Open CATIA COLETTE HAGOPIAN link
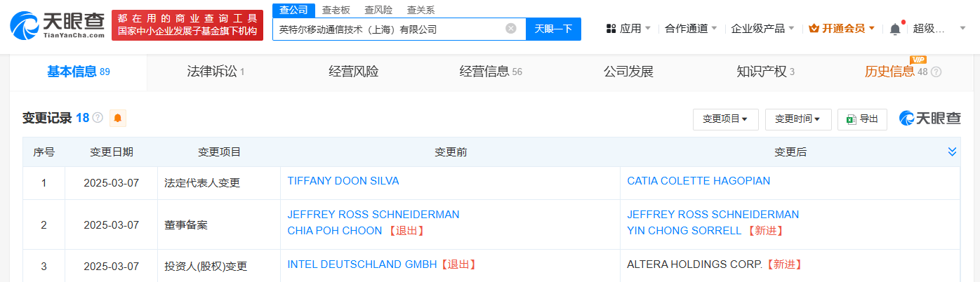 (698, 181)
